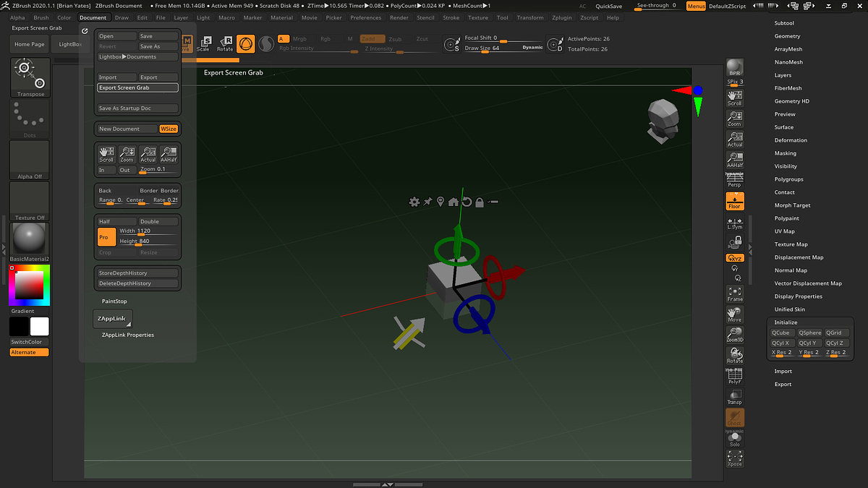
Task: Click the New Document button
Action: (x=127, y=129)
